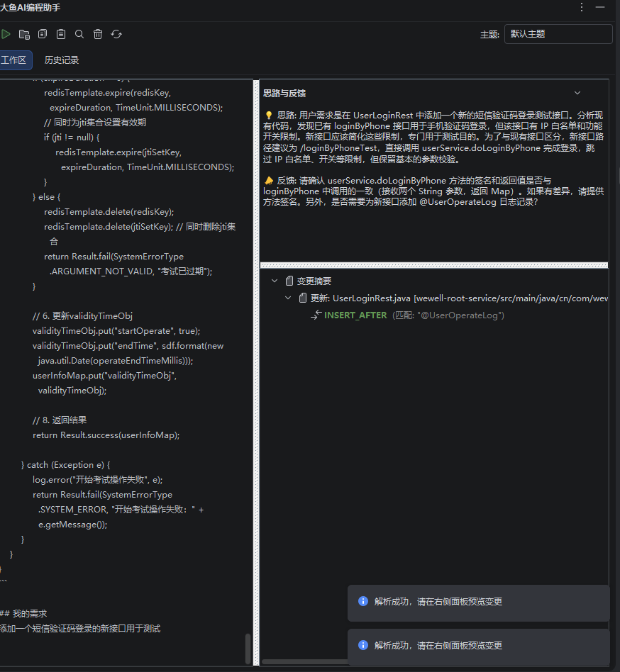Click the log.error("开始考试操作失败", e); line

point(98,480)
